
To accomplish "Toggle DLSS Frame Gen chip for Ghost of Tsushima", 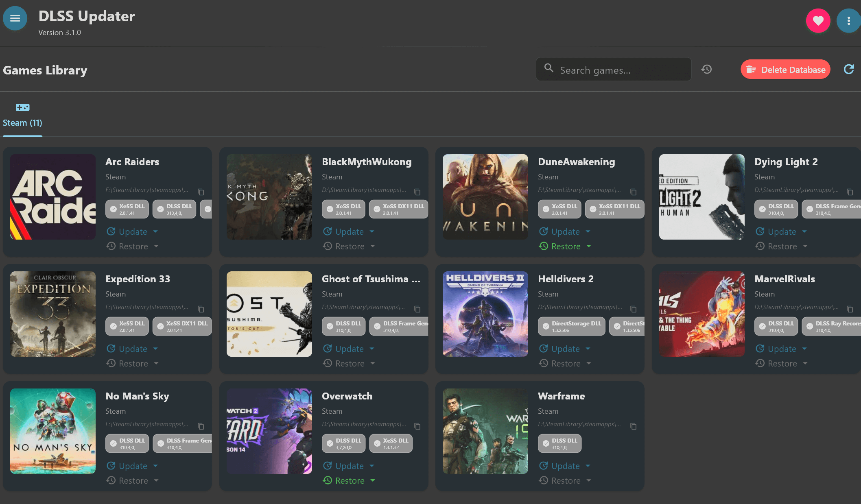I will (399, 326).
